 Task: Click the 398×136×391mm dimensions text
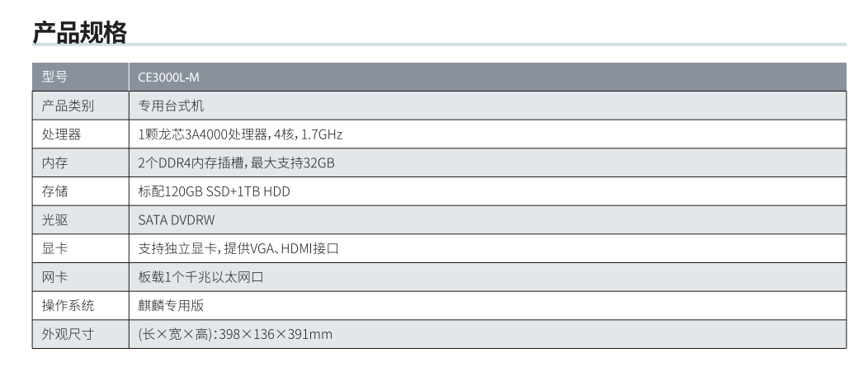click(x=276, y=334)
